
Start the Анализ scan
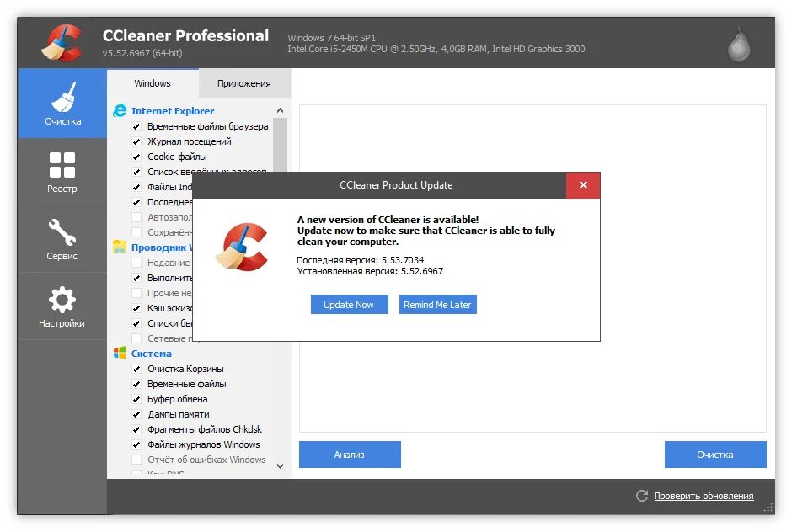(x=350, y=455)
